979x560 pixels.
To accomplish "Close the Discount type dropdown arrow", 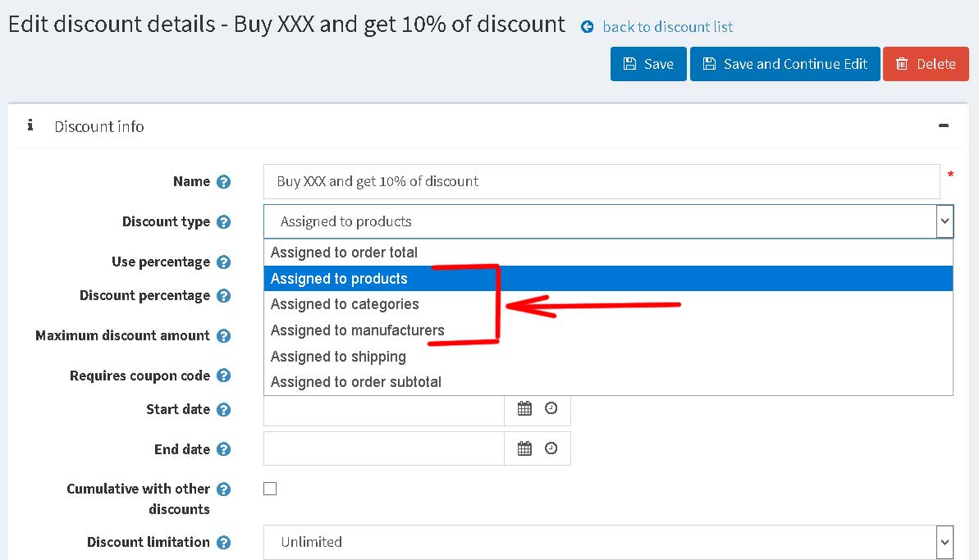I will 945,221.
